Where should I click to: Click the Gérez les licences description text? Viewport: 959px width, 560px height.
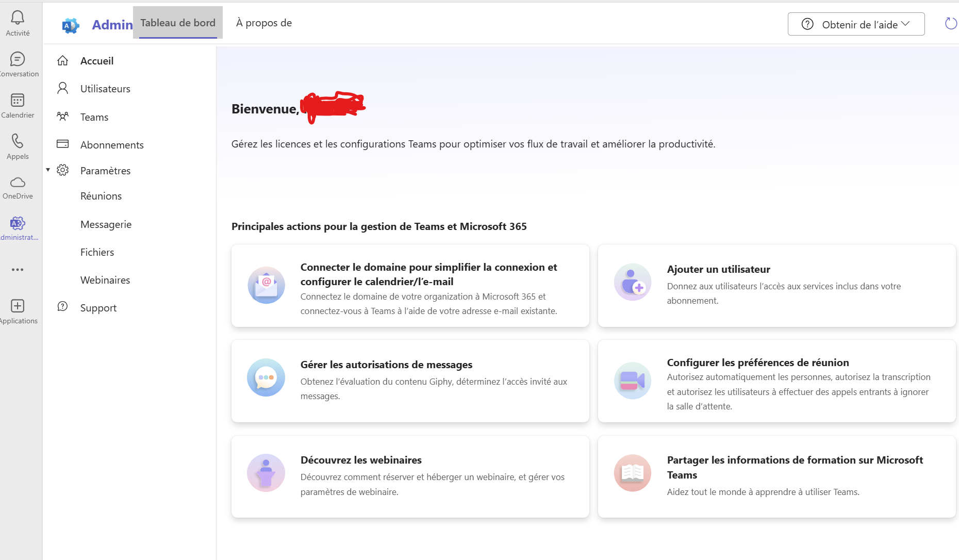[x=473, y=144]
